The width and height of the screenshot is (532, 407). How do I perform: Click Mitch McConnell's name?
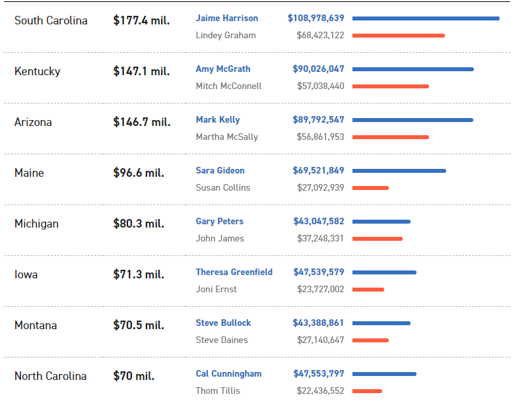pos(228,86)
